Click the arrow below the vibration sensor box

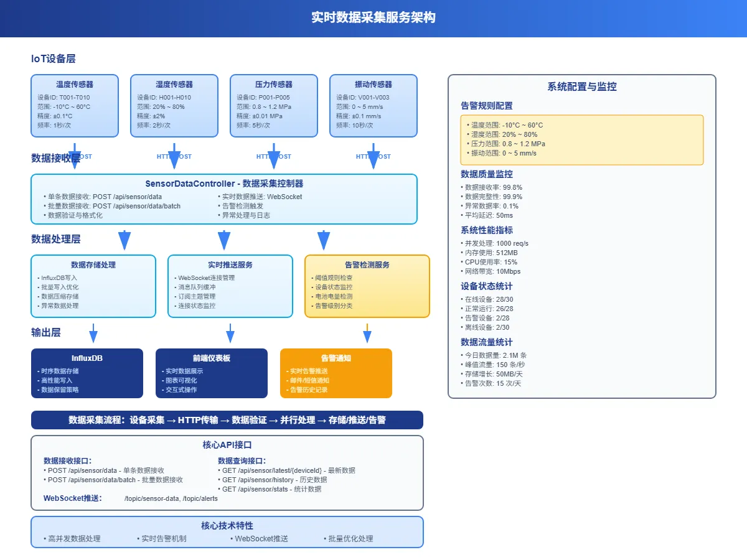point(374,156)
